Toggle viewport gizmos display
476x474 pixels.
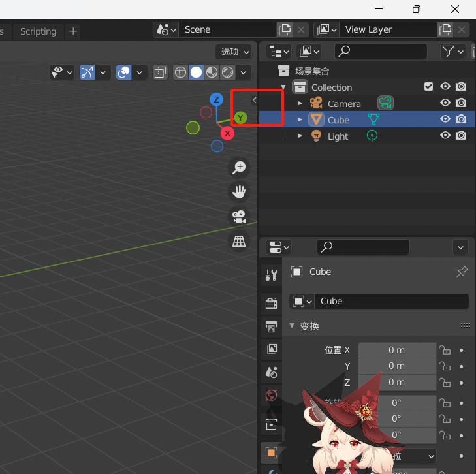[x=87, y=72]
